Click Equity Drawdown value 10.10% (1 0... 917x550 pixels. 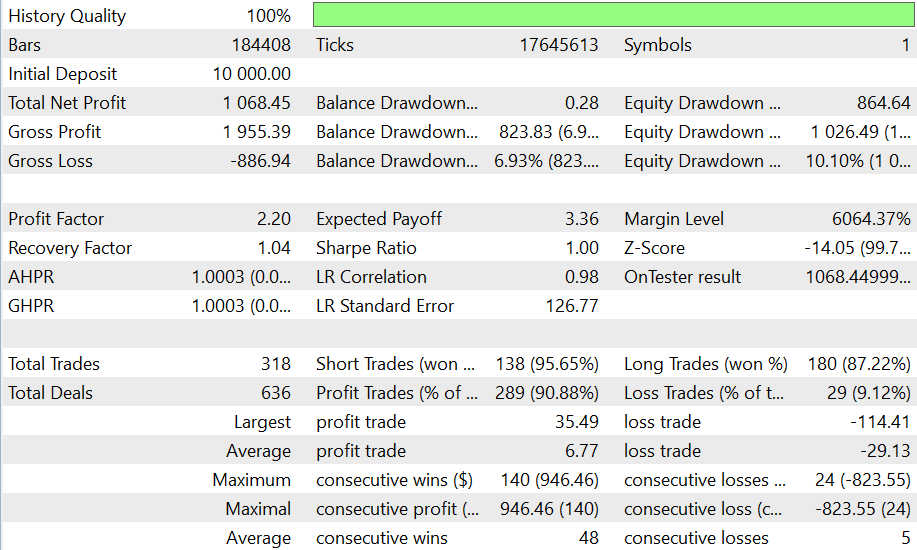[x=858, y=161]
